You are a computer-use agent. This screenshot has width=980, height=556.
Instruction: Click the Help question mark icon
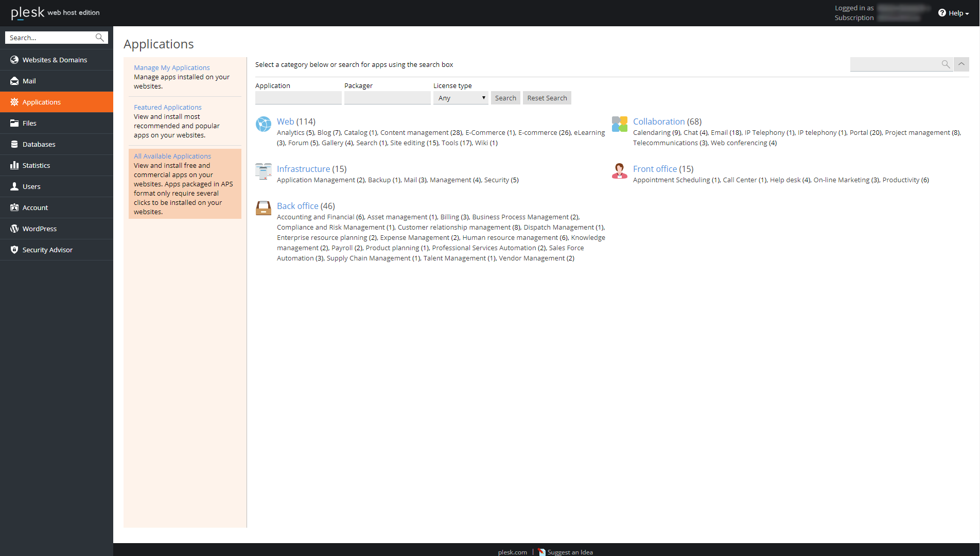[x=942, y=13]
